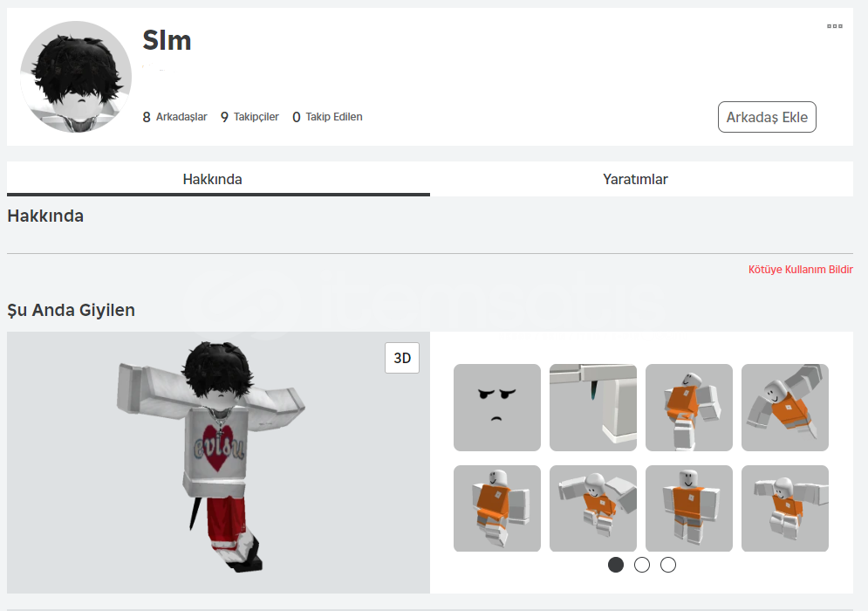
Task: Open the jump animation item at bottom right
Action: click(x=785, y=509)
